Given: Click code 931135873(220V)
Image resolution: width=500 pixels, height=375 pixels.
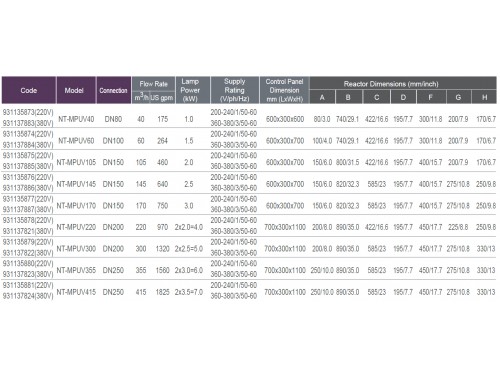Looking at the screenshot, I should click(28, 112).
